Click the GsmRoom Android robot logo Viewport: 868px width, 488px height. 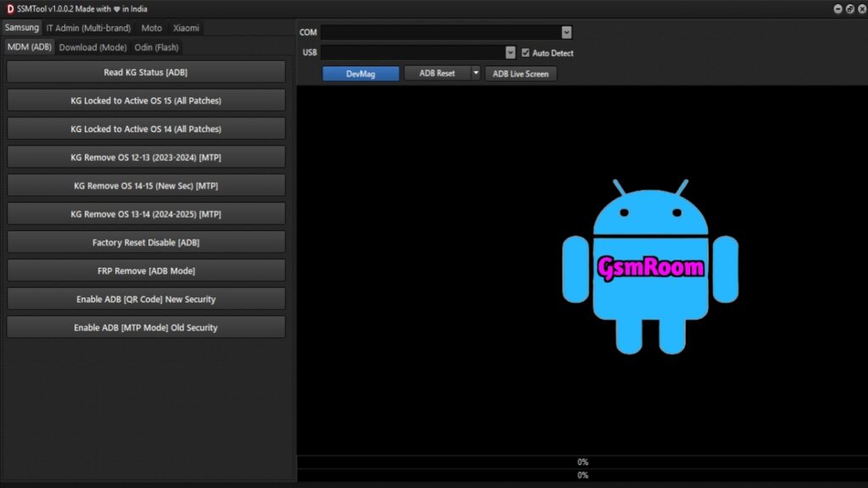point(650,267)
